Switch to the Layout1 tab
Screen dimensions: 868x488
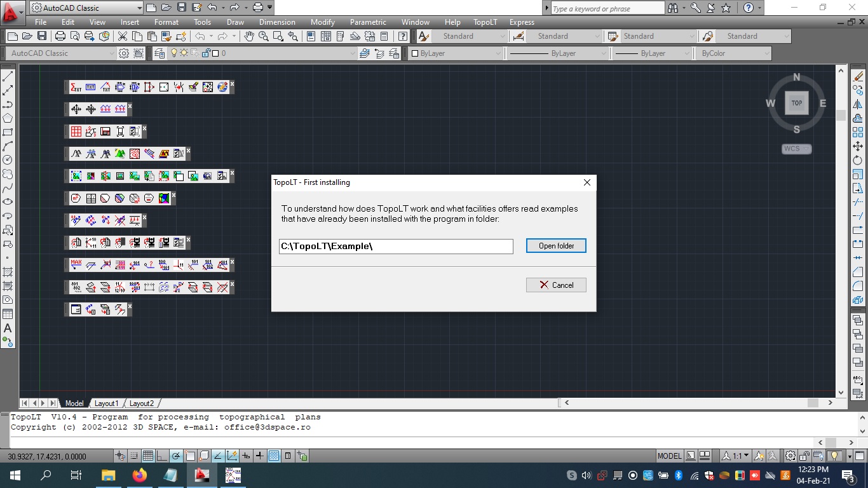(x=106, y=403)
